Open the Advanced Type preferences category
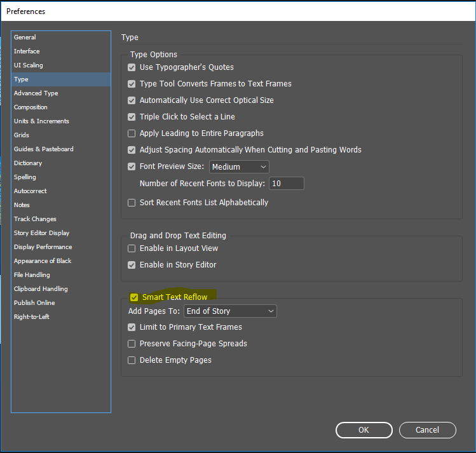This screenshot has height=453, width=476. (x=36, y=93)
